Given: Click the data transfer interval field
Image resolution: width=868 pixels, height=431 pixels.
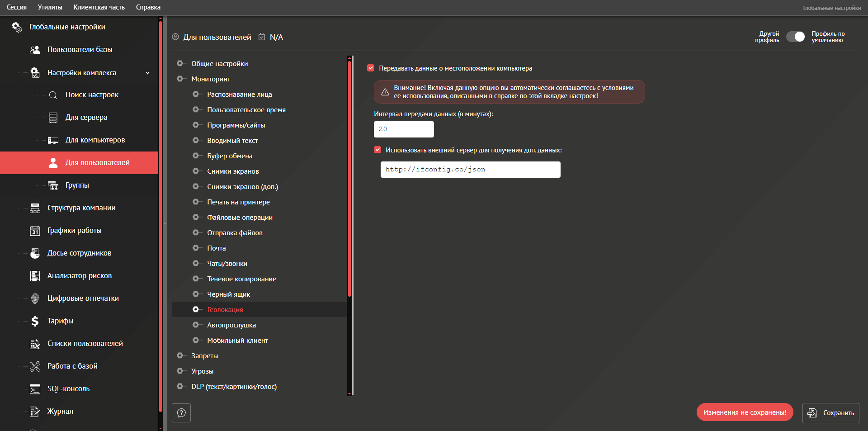Looking at the screenshot, I should (x=403, y=129).
